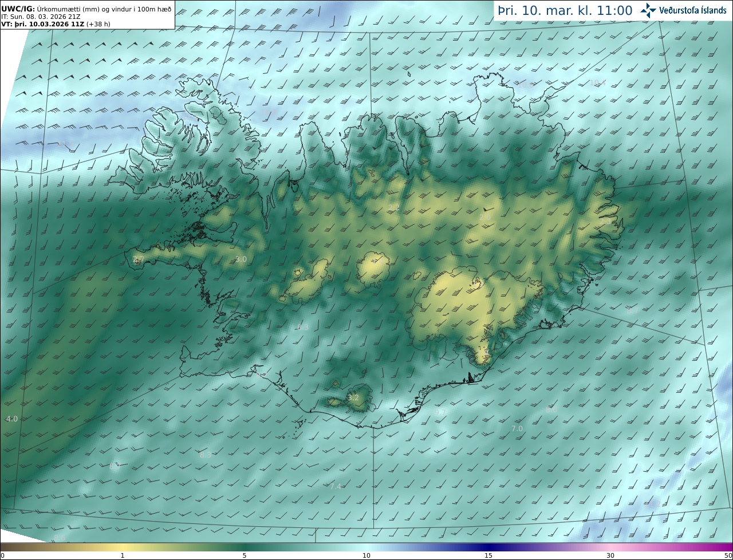The width and height of the screenshot is (733, 560).
Task: Click the 'UWC/IG: Úrkomumætti (mm)' title line
Action: (86, 9)
